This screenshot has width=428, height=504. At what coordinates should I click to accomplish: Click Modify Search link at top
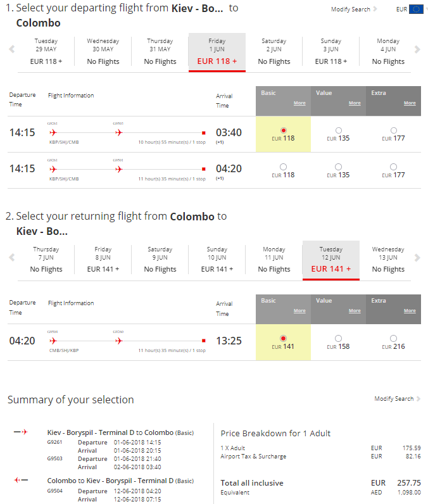(353, 9)
